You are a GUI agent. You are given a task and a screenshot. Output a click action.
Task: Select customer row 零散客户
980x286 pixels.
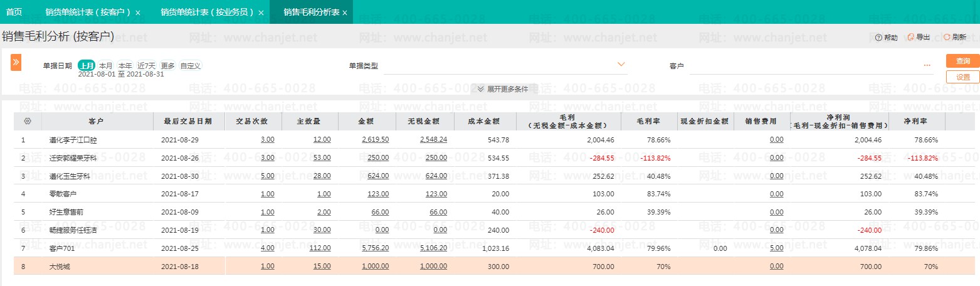coord(494,194)
